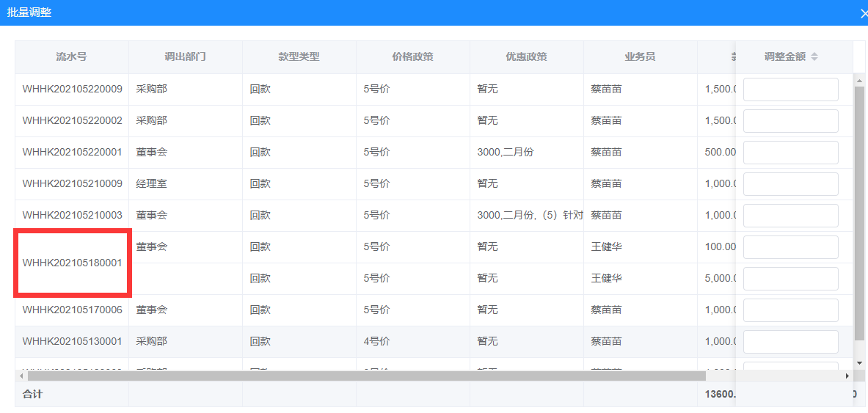Focus 调整金额 input for WHHK202105220001
868x413 pixels.
(x=790, y=153)
